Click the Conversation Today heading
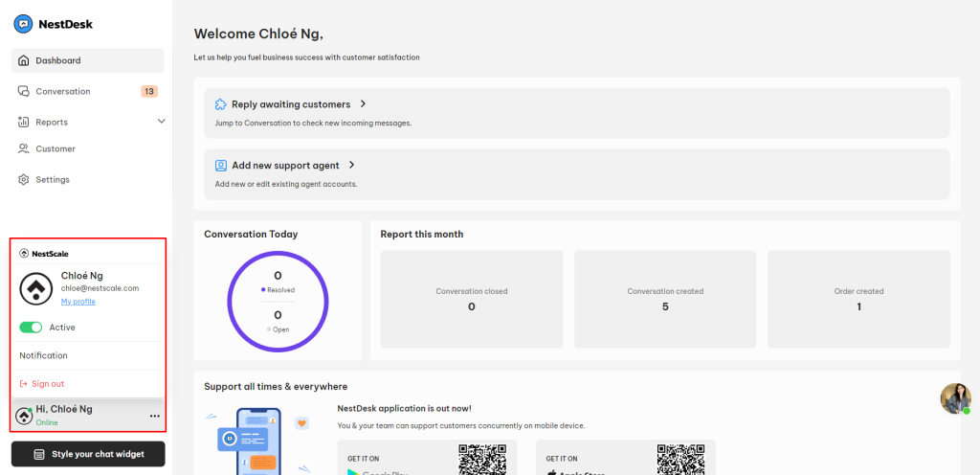This screenshot has height=475, width=980. pos(251,235)
